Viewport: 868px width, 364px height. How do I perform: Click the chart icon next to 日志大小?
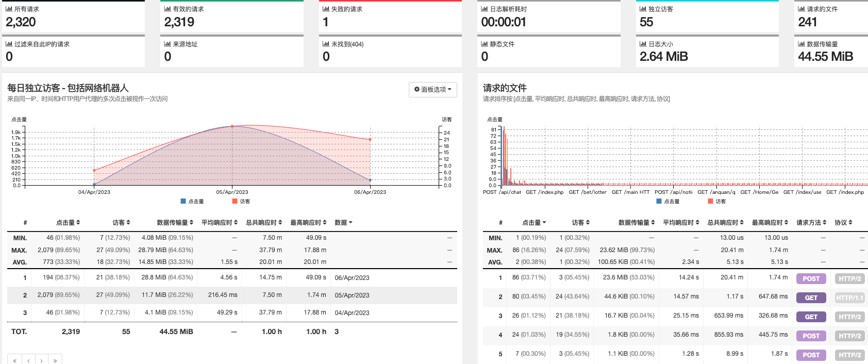click(643, 44)
